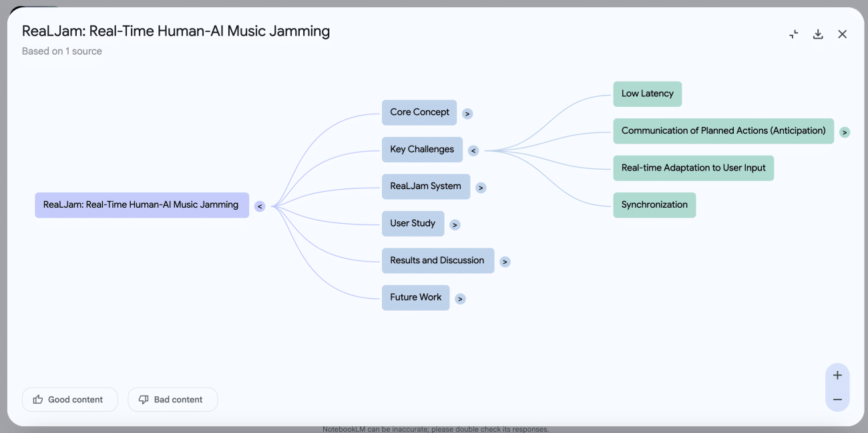Select Real-time Adaptation to User Input node
The image size is (868, 433).
694,168
